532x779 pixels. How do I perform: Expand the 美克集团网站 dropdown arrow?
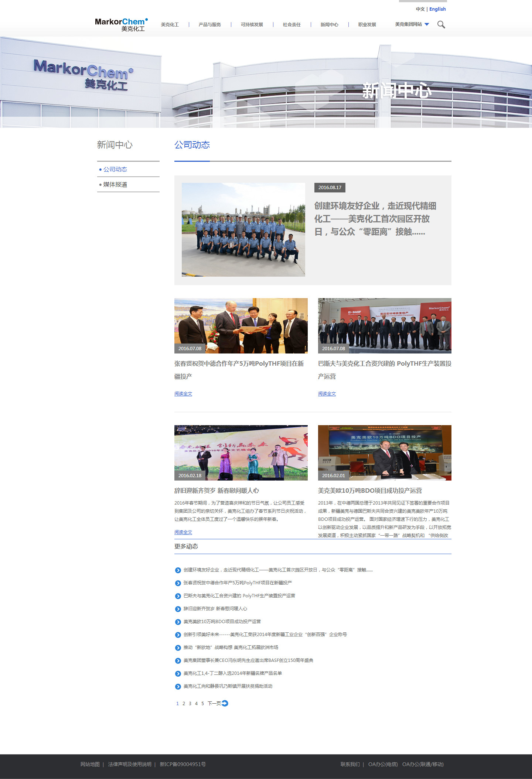427,24
